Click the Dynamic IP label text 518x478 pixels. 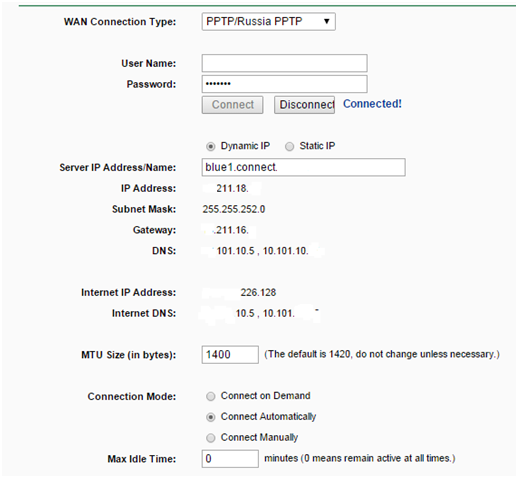(x=245, y=146)
